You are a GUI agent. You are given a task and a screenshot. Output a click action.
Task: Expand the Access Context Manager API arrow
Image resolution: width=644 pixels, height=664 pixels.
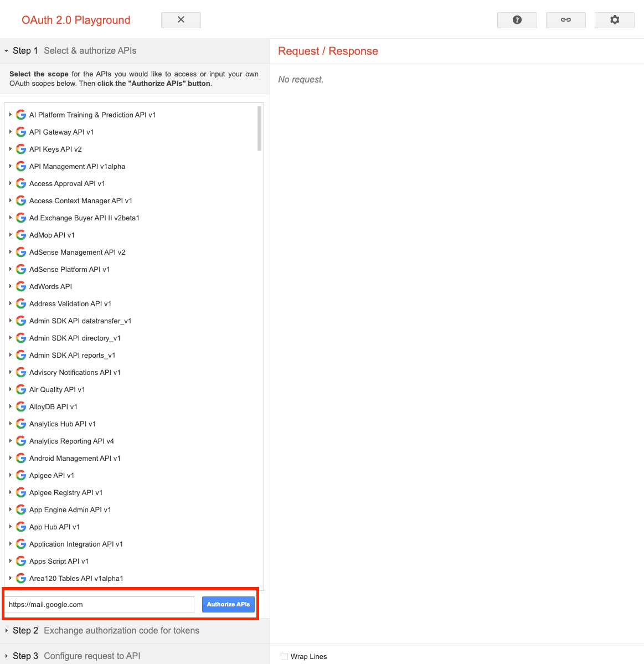click(x=10, y=200)
